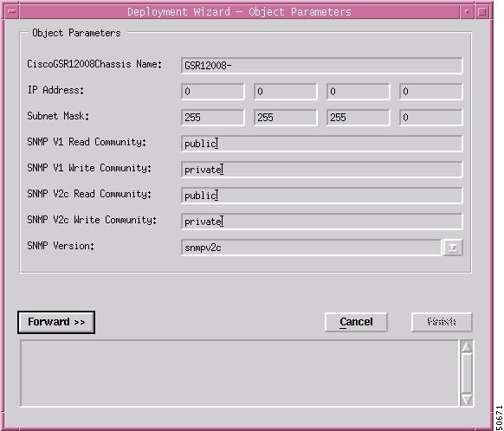Click the fourth Subnet Mask octet field
The width and height of the screenshot is (504, 431).
click(431, 118)
